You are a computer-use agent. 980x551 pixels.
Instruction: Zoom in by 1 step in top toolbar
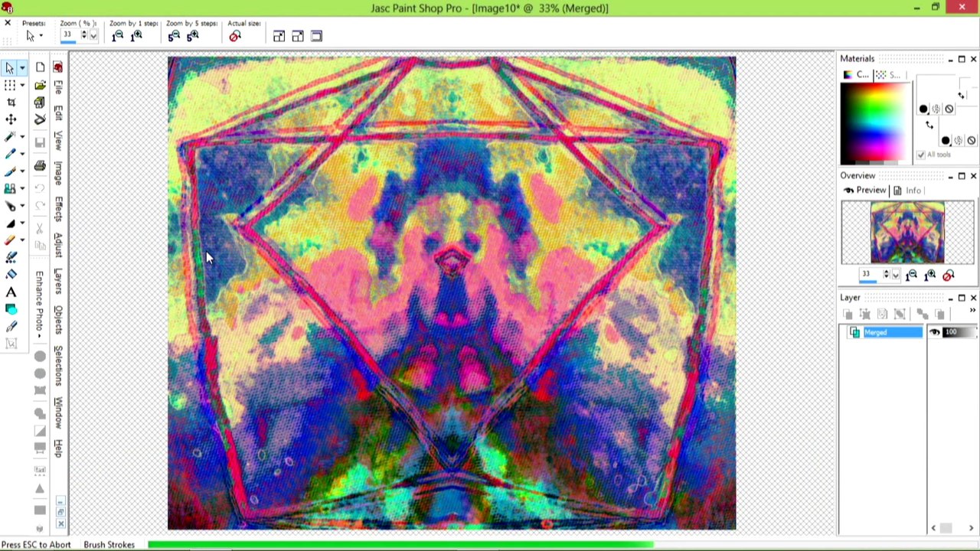(136, 36)
